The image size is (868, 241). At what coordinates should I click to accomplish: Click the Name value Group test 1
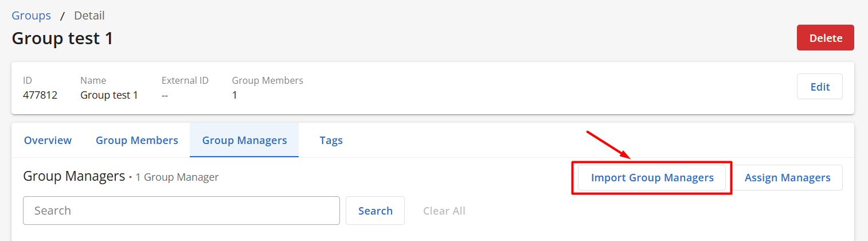[109, 95]
